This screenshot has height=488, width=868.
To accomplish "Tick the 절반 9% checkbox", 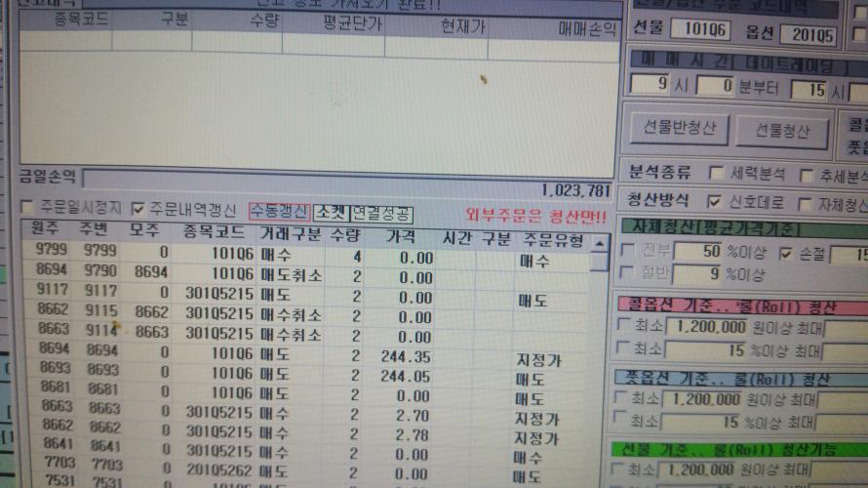I will coord(629,275).
